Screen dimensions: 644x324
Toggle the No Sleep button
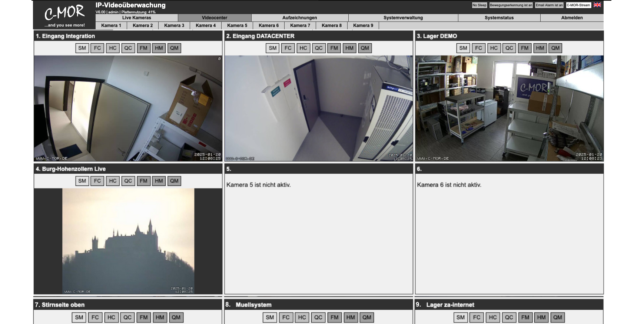pos(479,5)
